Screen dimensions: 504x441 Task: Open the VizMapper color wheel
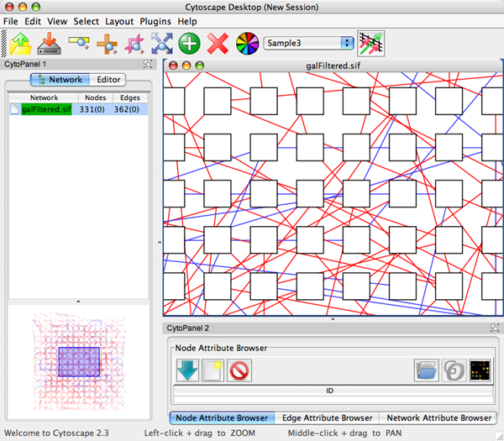coord(246,43)
